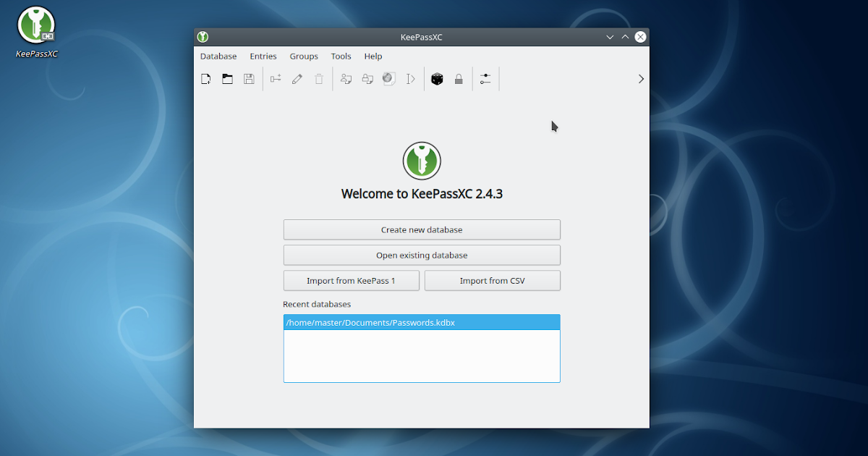This screenshot has width=868, height=456.
Task: Select the pencil Edit Entry icon
Action: coord(297,78)
